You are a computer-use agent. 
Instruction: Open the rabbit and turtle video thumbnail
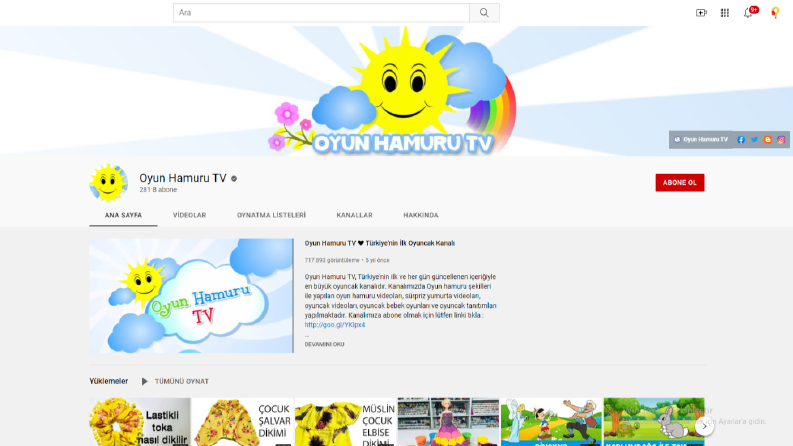pos(654,422)
